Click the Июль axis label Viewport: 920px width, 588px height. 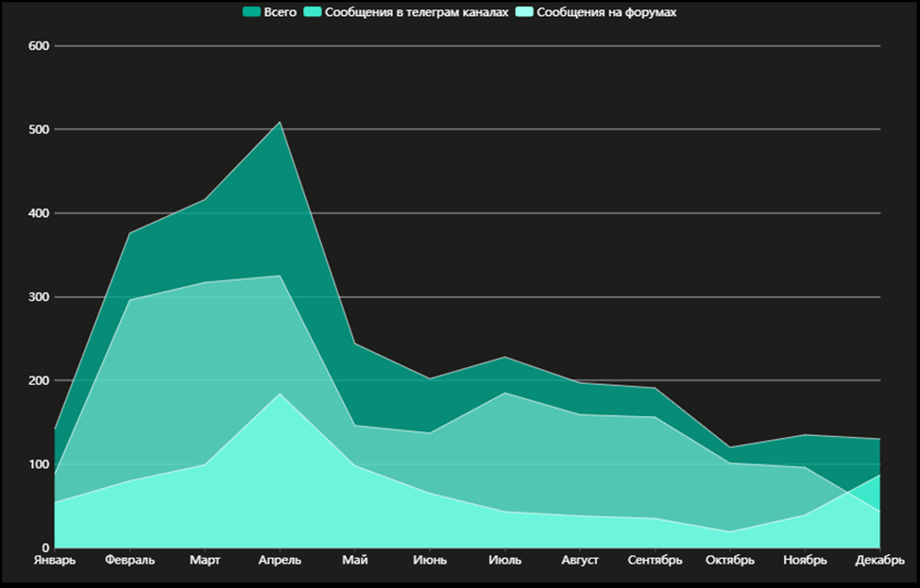[x=505, y=560]
